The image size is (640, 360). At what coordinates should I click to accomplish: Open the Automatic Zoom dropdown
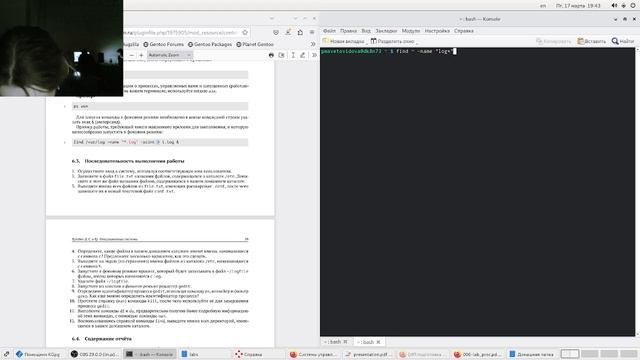(x=169, y=55)
